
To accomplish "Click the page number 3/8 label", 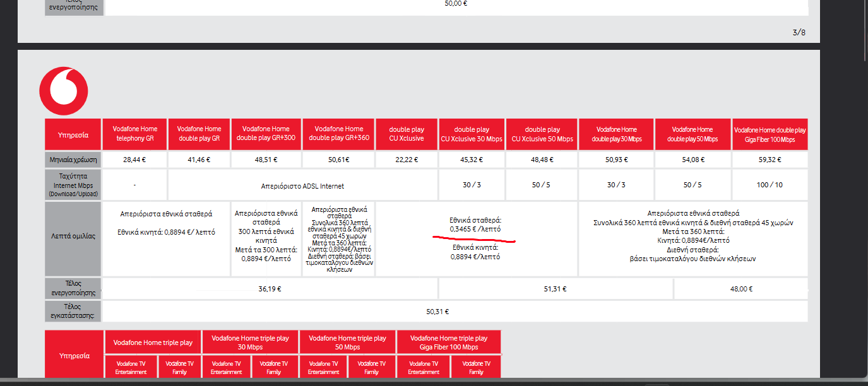I will tap(799, 32).
